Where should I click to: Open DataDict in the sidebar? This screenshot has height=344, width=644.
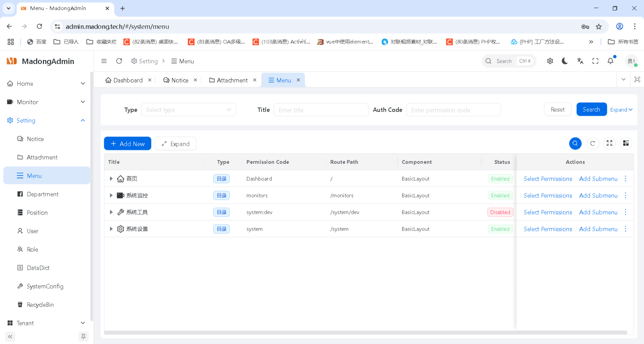[x=47, y=268]
